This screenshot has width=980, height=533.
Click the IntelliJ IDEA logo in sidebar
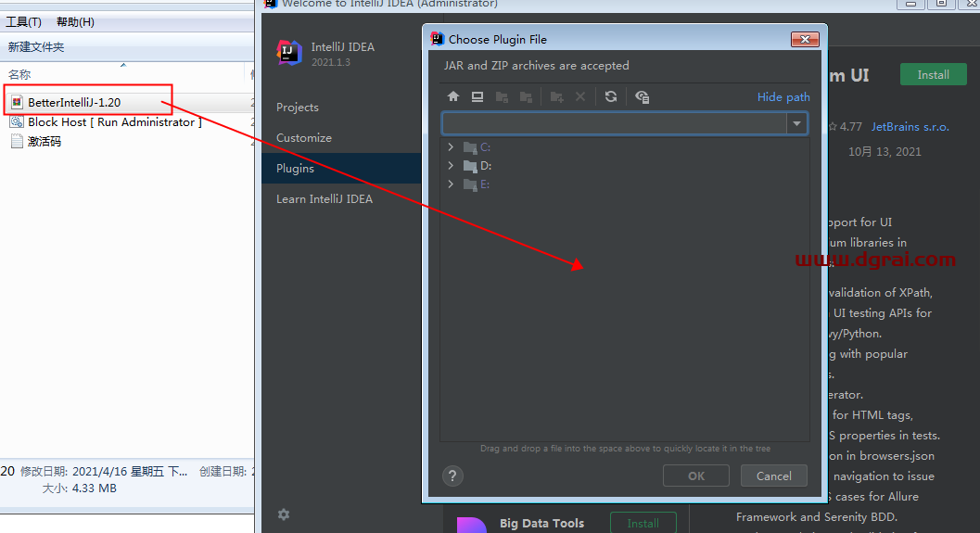tap(288, 53)
